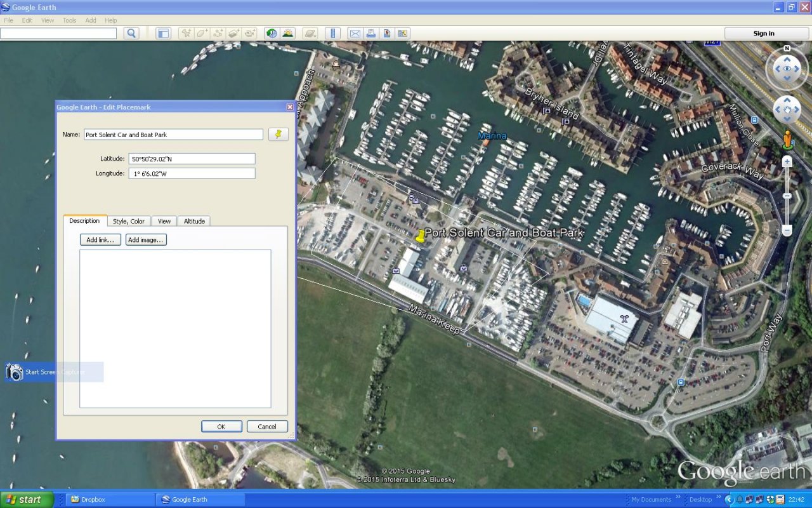Click the blue Marina label icon

coord(492,136)
